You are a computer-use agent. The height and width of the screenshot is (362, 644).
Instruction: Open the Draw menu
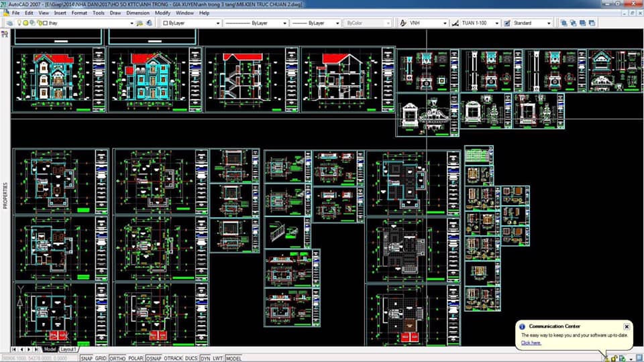(x=115, y=13)
